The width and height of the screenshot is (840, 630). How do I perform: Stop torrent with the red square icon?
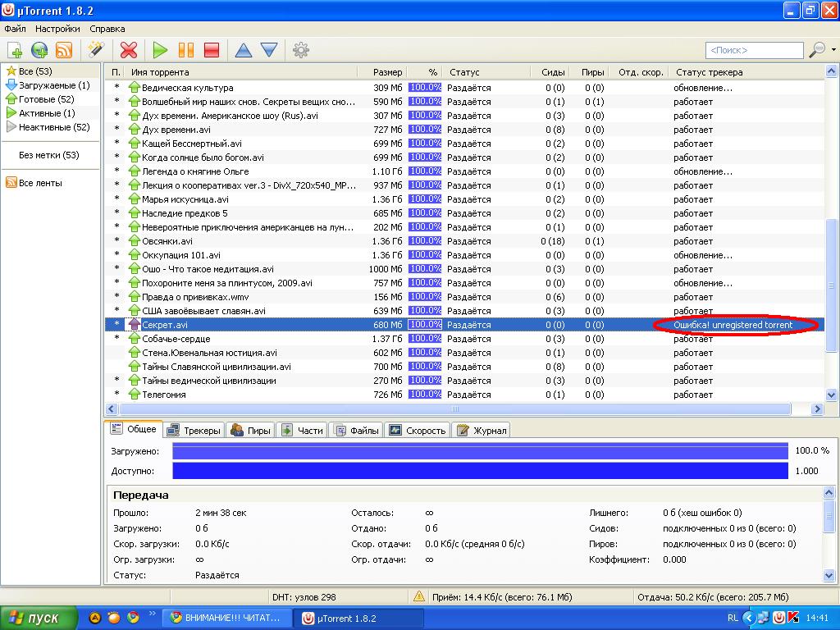click(212, 50)
